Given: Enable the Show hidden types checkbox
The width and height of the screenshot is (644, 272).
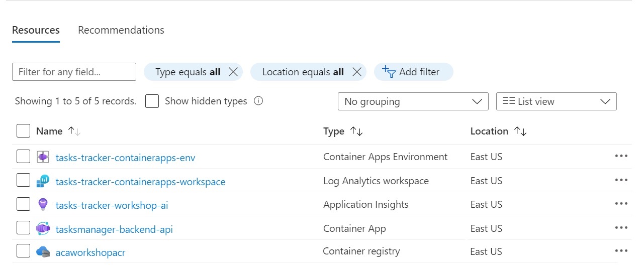Looking at the screenshot, I should click(x=152, y=101).
